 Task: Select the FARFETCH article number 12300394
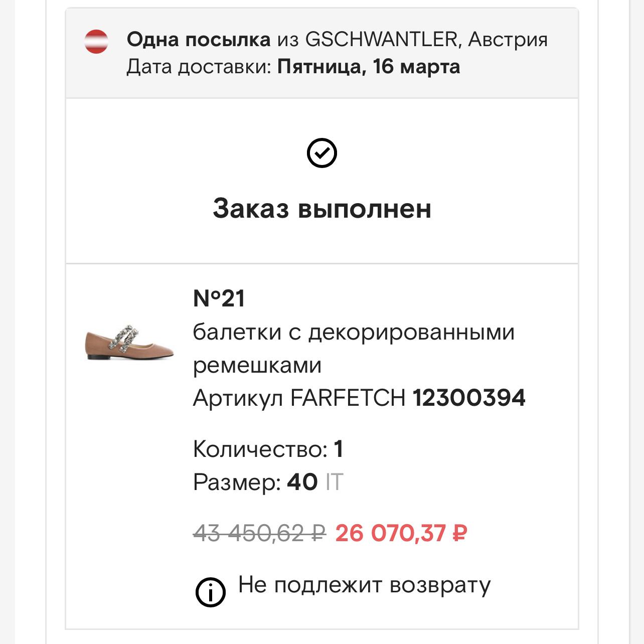coord(469,398)
